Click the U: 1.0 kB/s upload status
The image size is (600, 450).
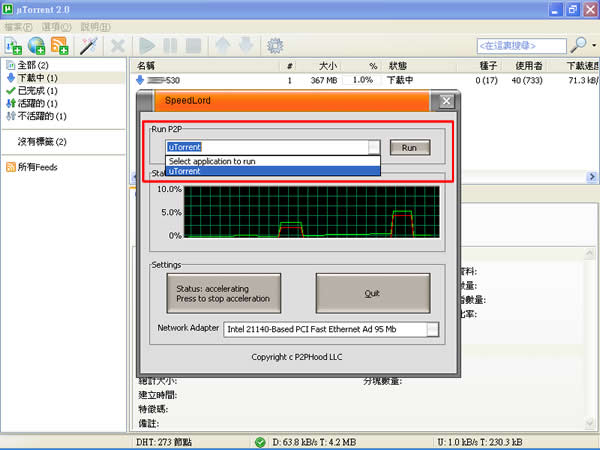[480, 442]
